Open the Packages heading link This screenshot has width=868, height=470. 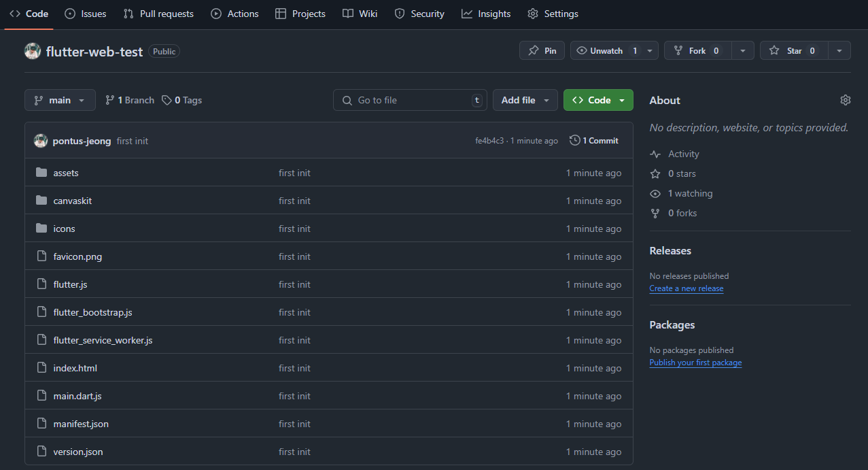672,325
